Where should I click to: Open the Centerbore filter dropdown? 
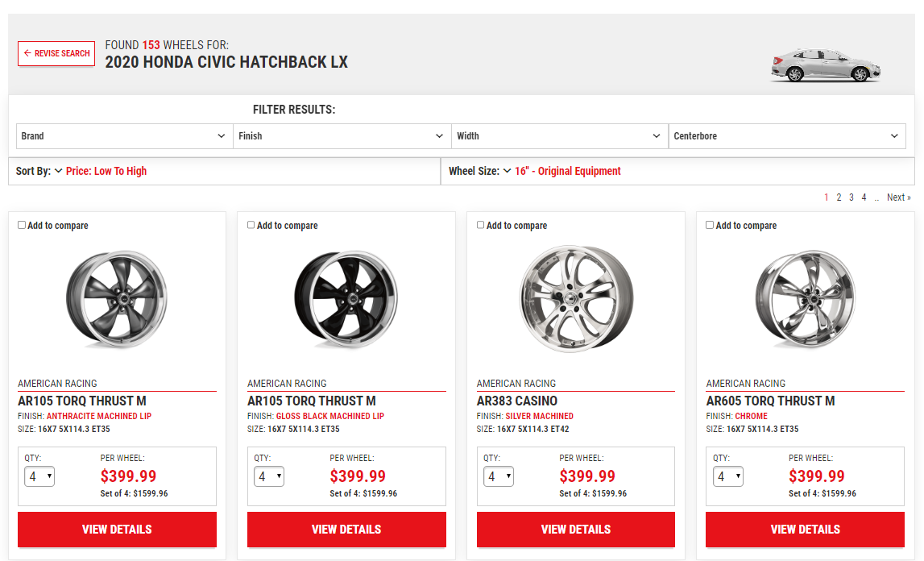(x=786, y=136)
